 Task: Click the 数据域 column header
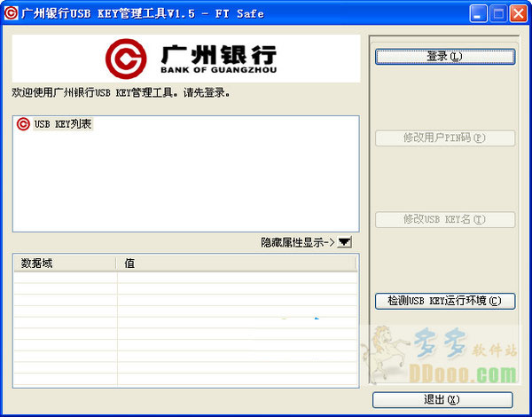pyautogui.click(x=65, y=264)
